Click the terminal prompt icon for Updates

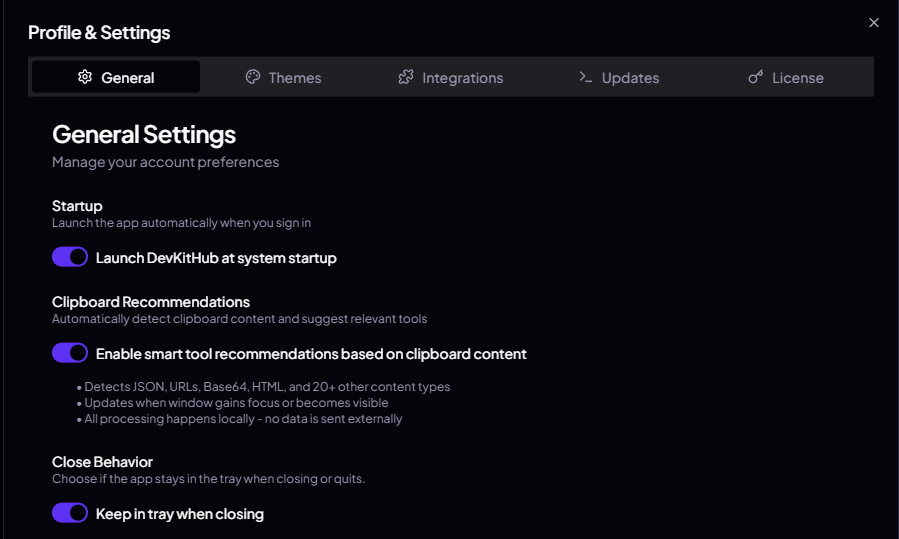tap(586, 77)
